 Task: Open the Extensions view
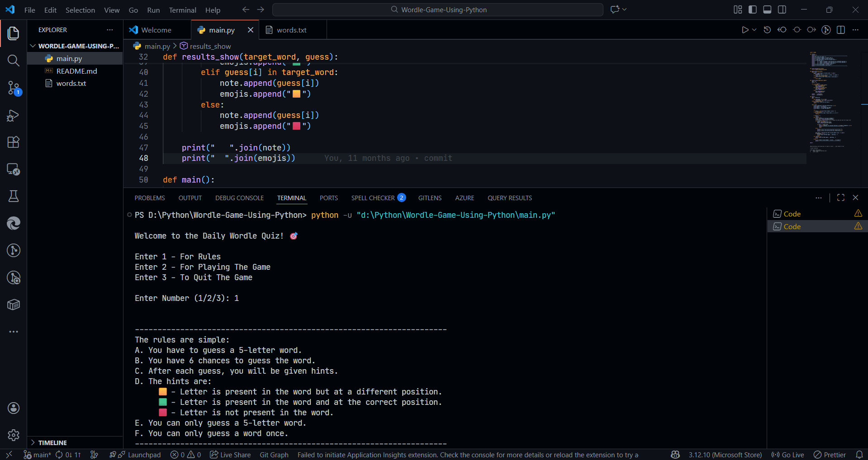click(x=13, y=142)
